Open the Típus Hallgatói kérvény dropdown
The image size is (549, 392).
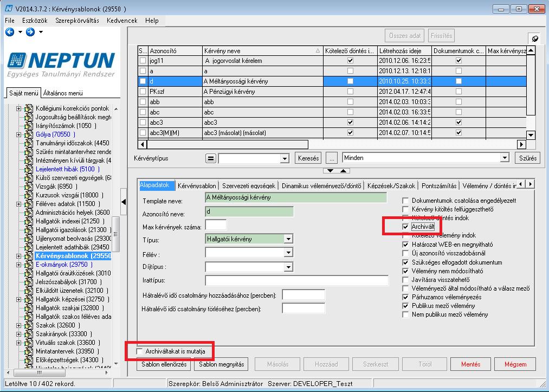pos(288,239)
